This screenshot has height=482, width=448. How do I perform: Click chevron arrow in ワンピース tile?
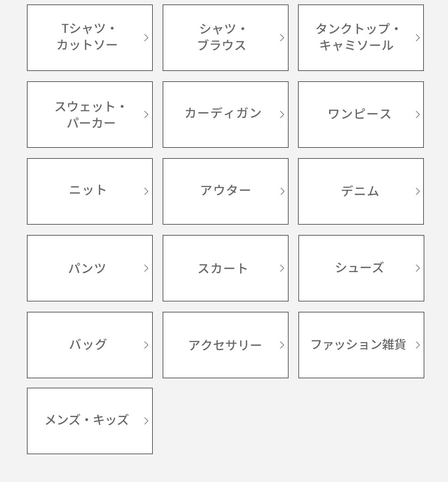point(417,115)
